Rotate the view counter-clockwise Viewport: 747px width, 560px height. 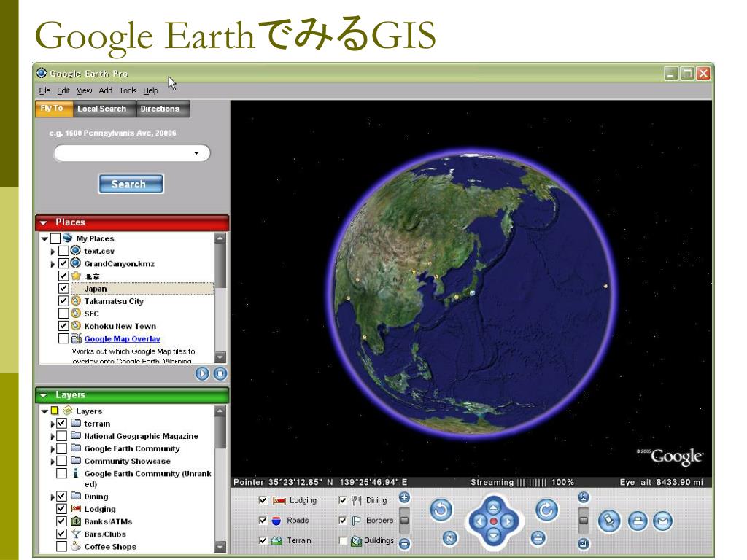click(441, 510)
